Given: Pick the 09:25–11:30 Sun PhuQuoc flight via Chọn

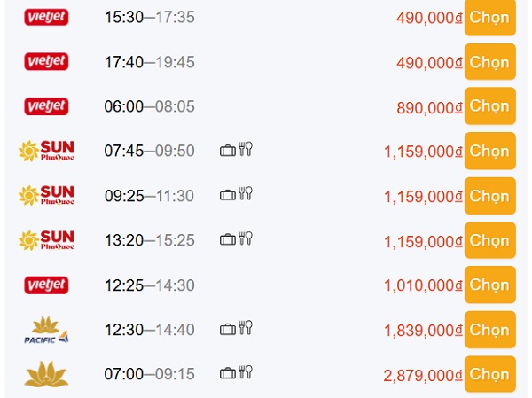Looking at the screenshot, I should (x=489, y=196).
